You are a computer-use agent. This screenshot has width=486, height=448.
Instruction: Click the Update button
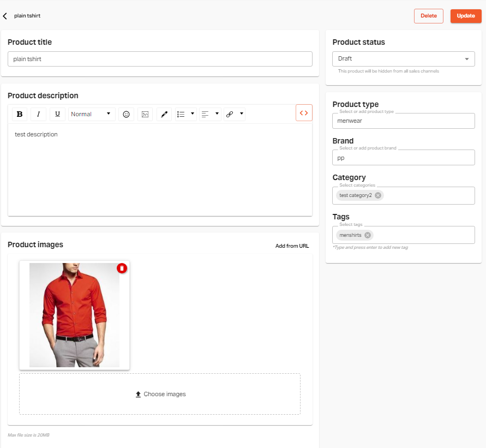465,16
